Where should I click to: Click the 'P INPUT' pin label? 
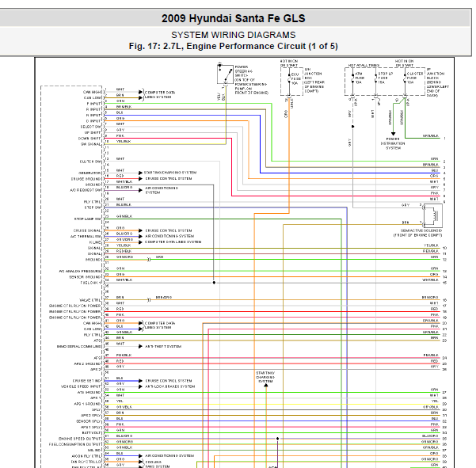93,104
